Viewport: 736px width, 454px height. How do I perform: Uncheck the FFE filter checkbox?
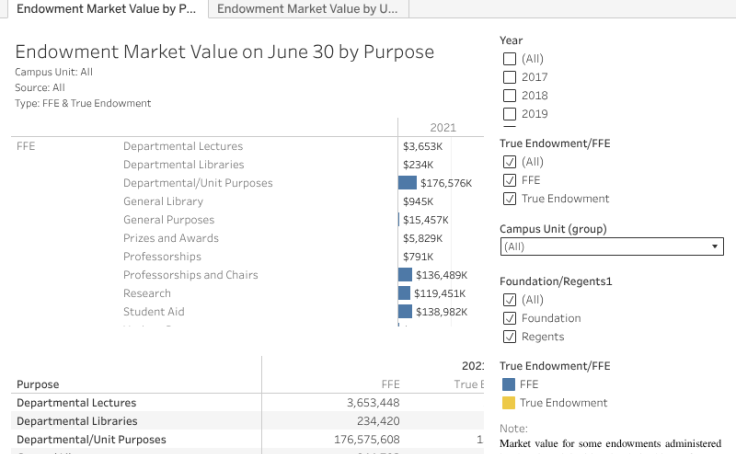pos(509,180)
